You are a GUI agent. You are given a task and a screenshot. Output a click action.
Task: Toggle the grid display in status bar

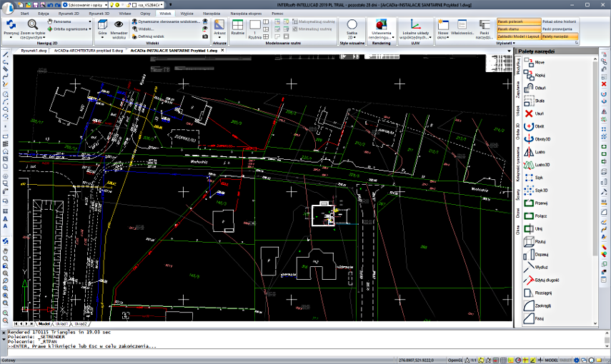(503, 360)
